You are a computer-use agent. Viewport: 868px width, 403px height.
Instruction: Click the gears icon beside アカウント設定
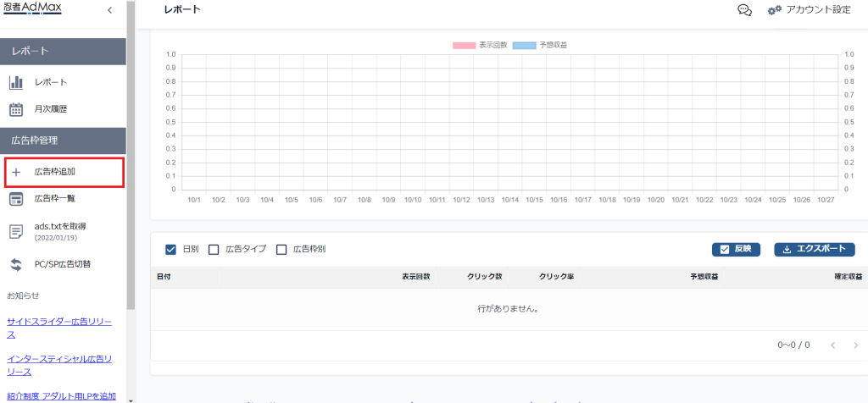point(774,10)
